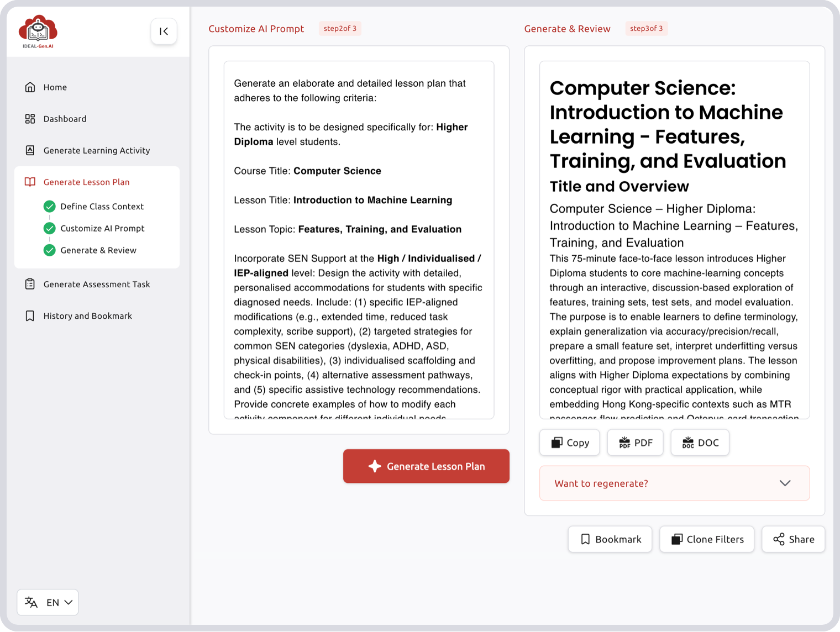Go to Customize AI Prompt step
The image size is (840, 632).
coord(94,228)
